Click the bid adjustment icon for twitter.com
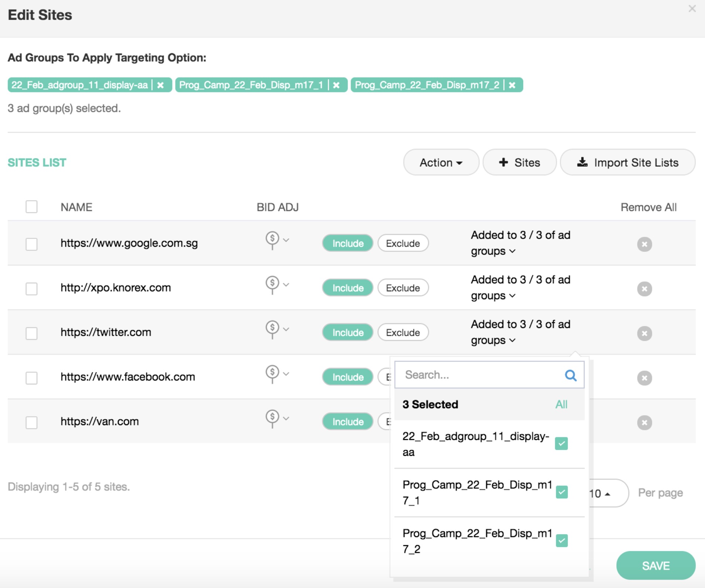705x588 pixels. (273, 328)
